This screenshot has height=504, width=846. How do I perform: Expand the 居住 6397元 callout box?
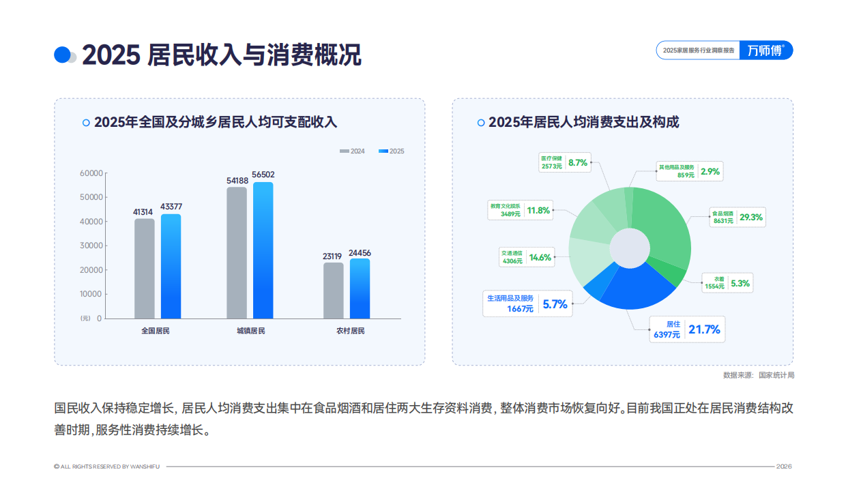point(686,328)
